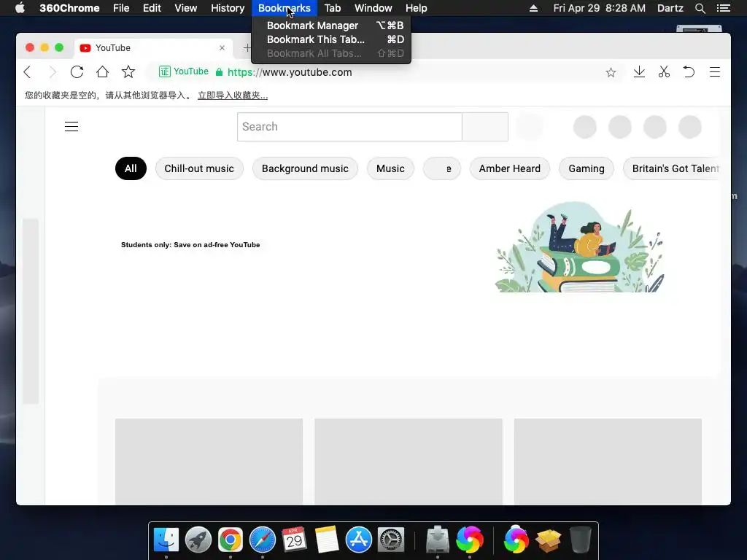Image resolution: width=747 pixels, height=560 pixels.
Task: Click the browser forward arrow
Action: coord(53,72)
